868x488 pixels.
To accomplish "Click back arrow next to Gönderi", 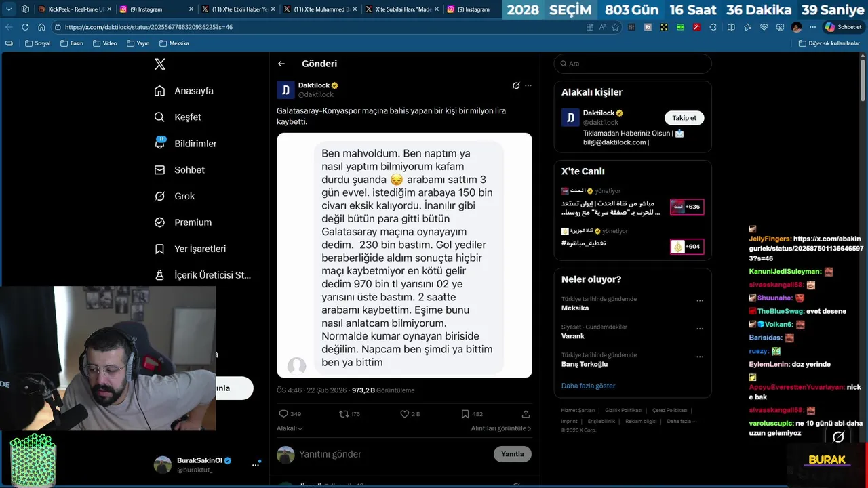I will point(281,64).
